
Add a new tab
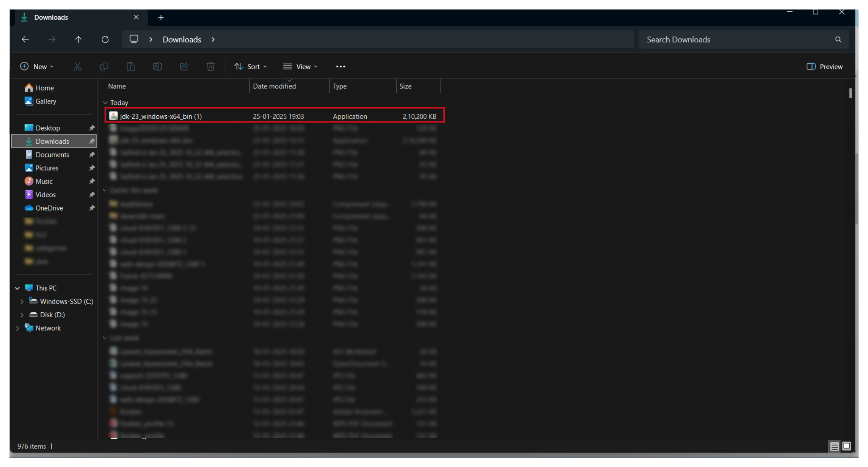click(161, 17)
